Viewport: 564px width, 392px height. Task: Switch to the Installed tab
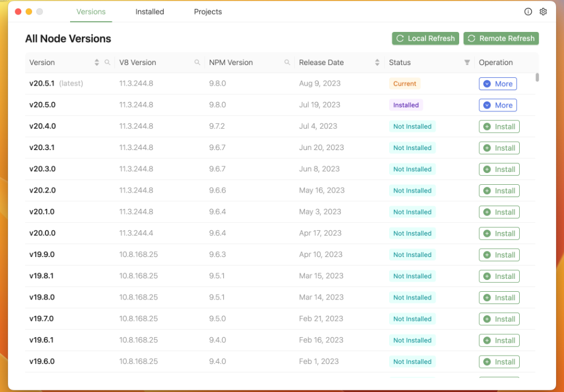pyautogui.click(x=150, y=12)
